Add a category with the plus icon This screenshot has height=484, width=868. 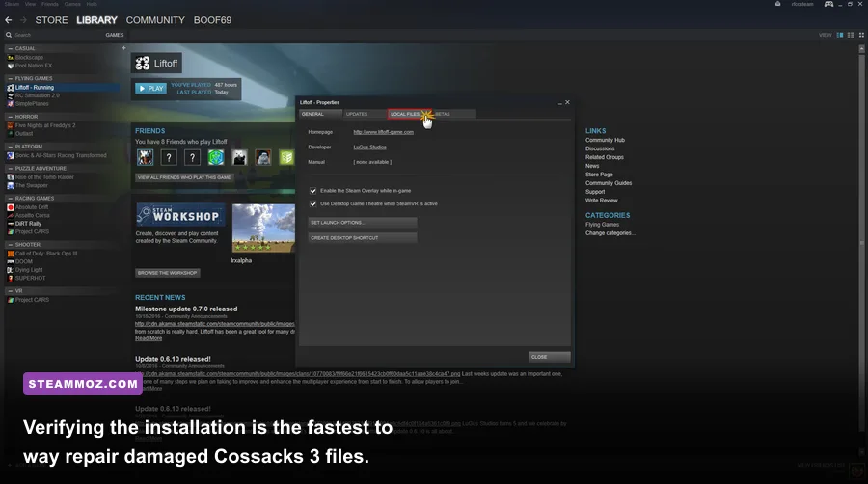click(x=123, y=48)
